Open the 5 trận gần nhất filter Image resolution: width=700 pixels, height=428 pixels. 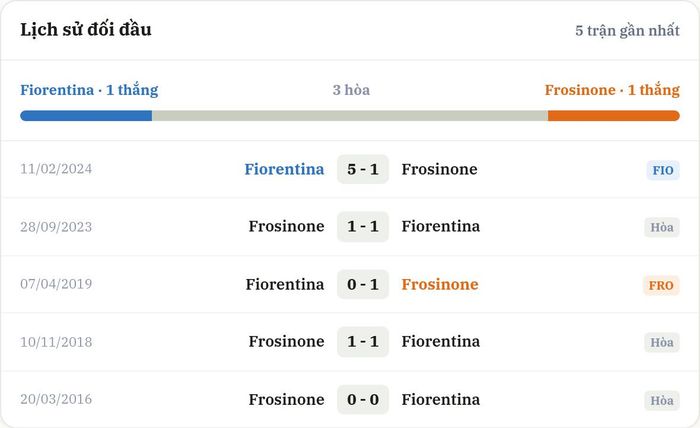627,30
